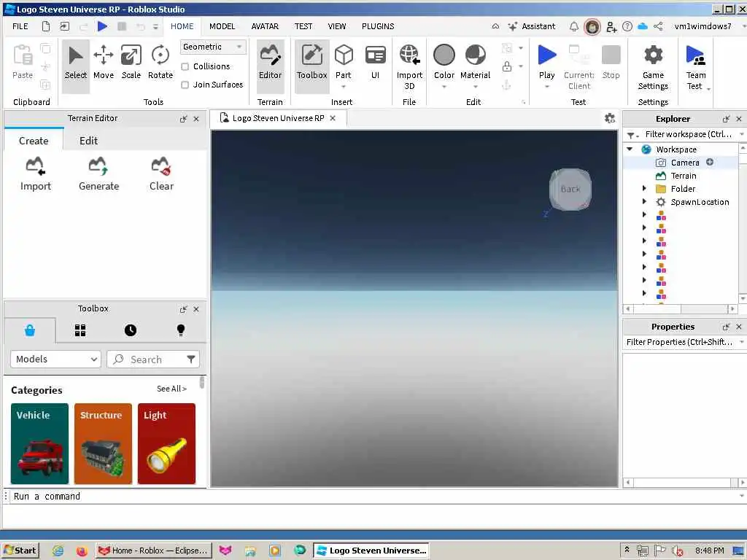
Task: Open the UI insert tool
Action: [376, 63]
